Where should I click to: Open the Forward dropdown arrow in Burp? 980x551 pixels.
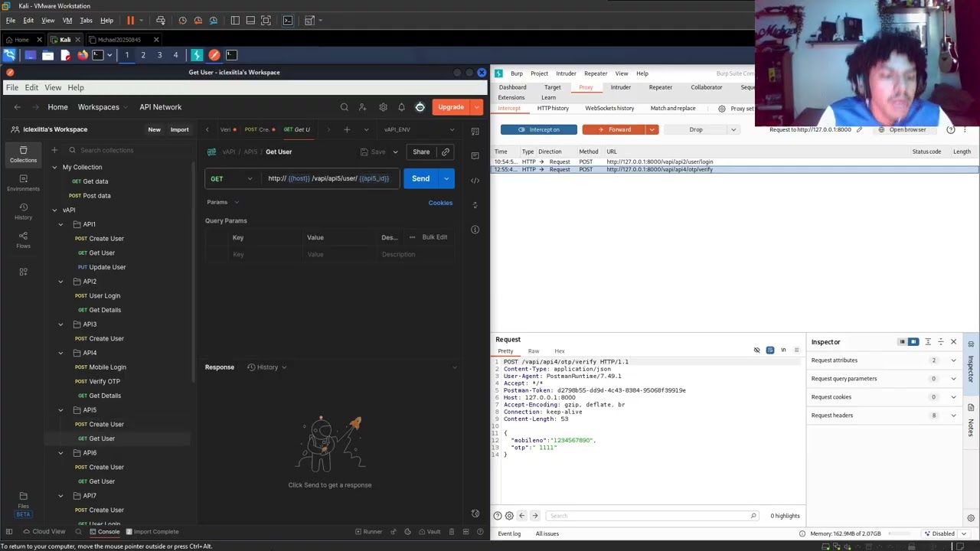(x=652, y=129)
